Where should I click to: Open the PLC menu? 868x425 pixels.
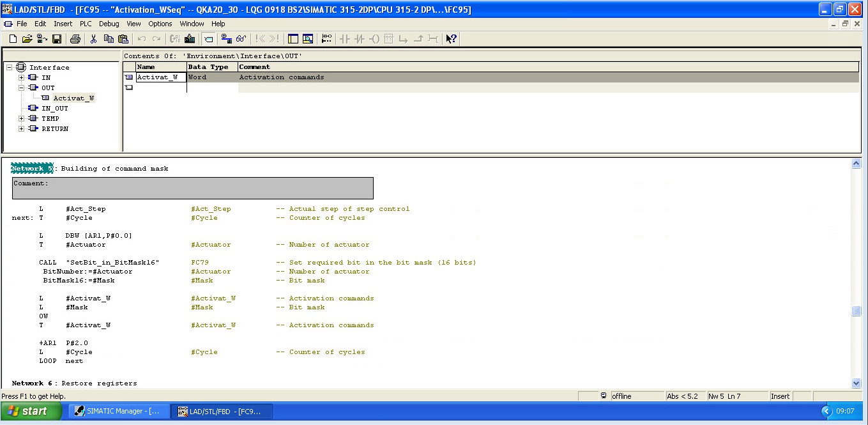click(86, 24)
